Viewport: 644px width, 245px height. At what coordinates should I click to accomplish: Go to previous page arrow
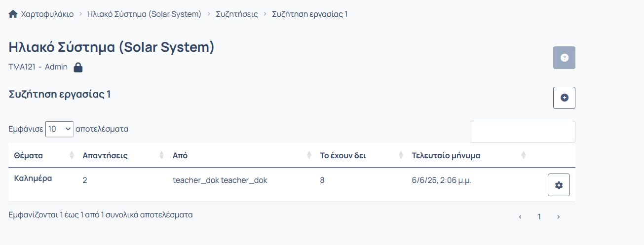[x=520, y=217]
